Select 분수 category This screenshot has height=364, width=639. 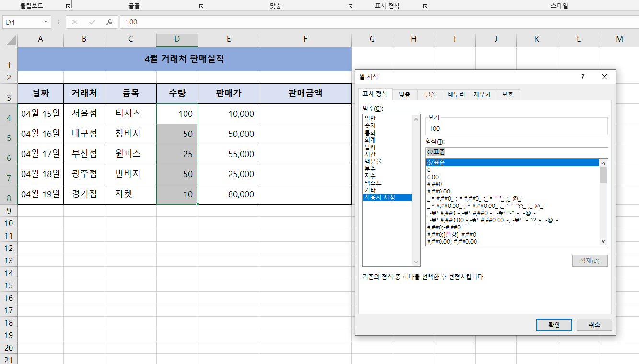tap(388, 169)
